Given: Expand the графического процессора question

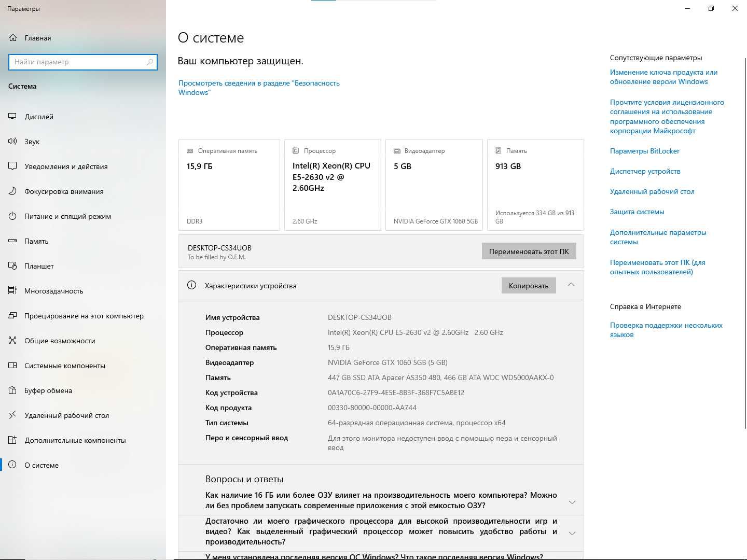Looking at the screenshot, I should pyautogui.click(x=572, y=533).
